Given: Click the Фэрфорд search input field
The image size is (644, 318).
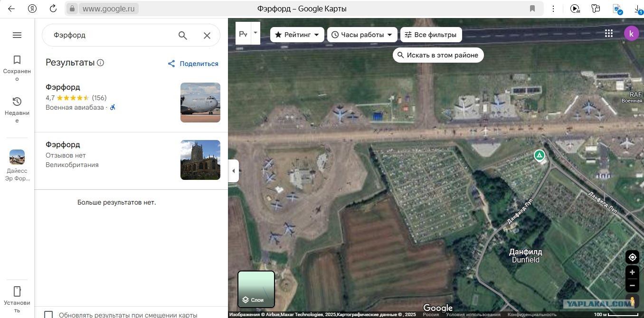Looking at the screenshot, I should click(112, 35).
